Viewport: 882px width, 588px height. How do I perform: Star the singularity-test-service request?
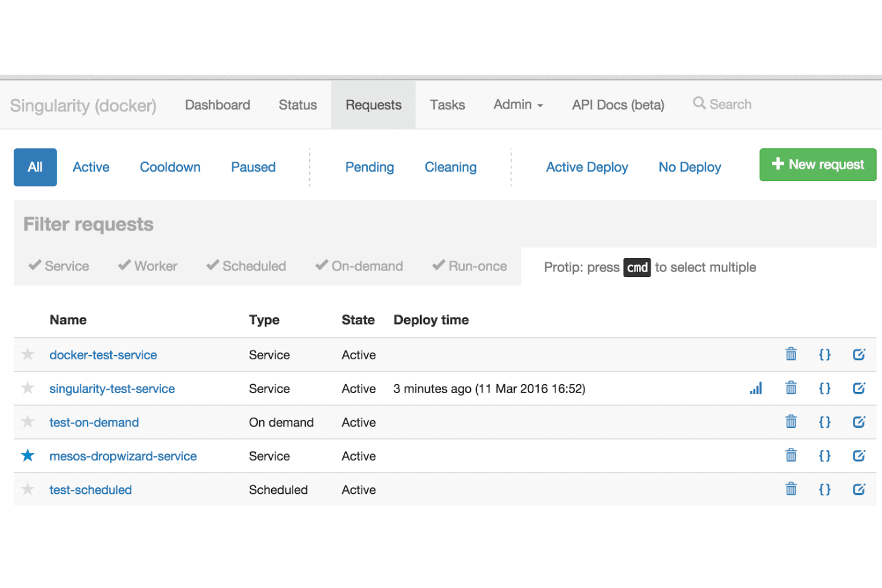(27, 388)
